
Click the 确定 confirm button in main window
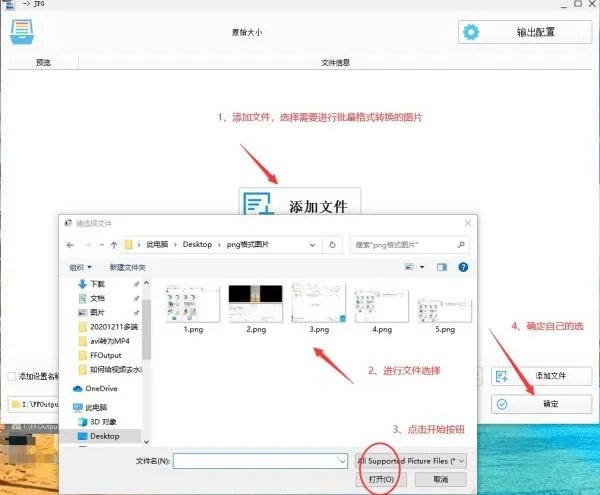(541, 404)
